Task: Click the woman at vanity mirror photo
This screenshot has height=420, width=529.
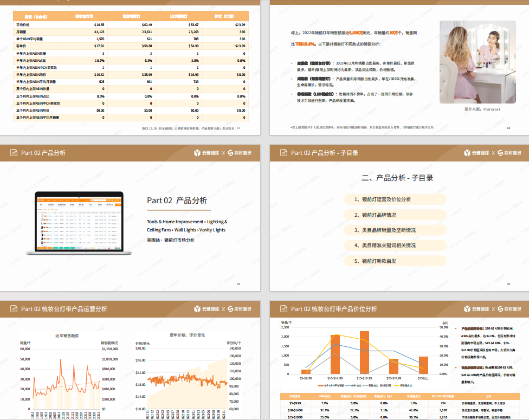Action: point(469,62)
